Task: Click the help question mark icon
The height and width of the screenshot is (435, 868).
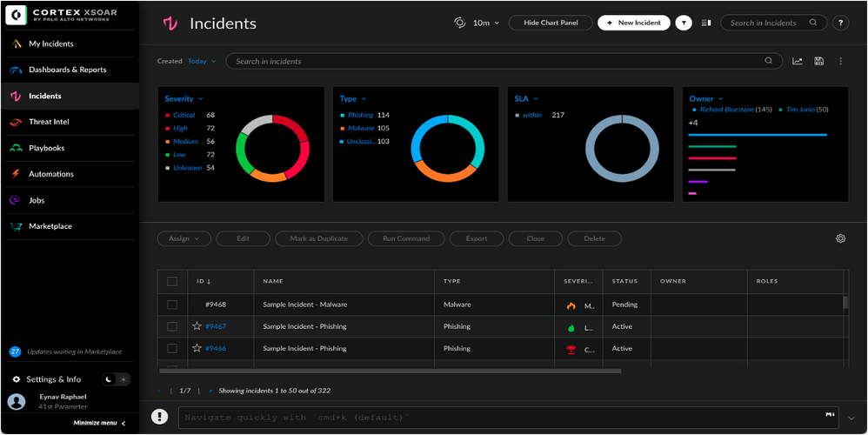Action: [840, 23]
